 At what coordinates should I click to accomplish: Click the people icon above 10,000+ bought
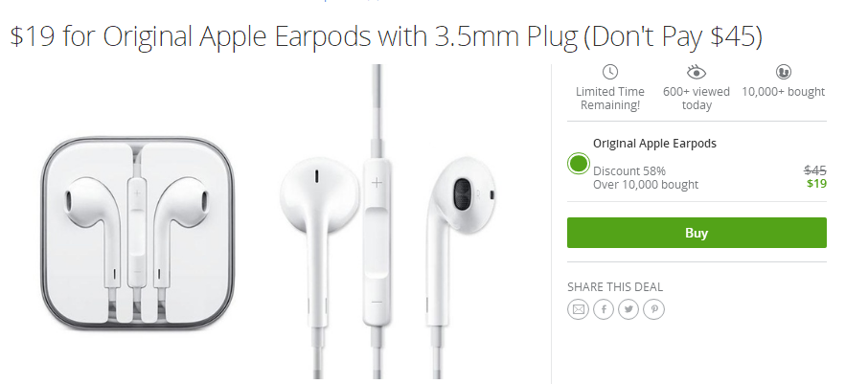[784, 72]
